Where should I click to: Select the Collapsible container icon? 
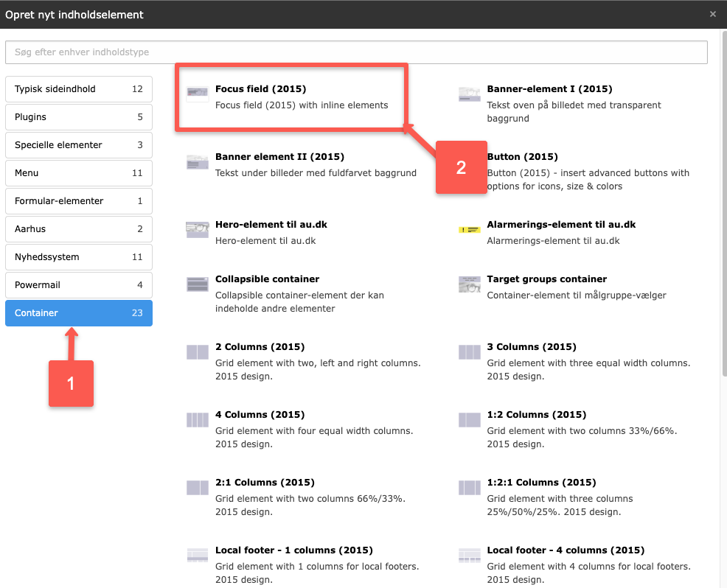tap(197, 284)
